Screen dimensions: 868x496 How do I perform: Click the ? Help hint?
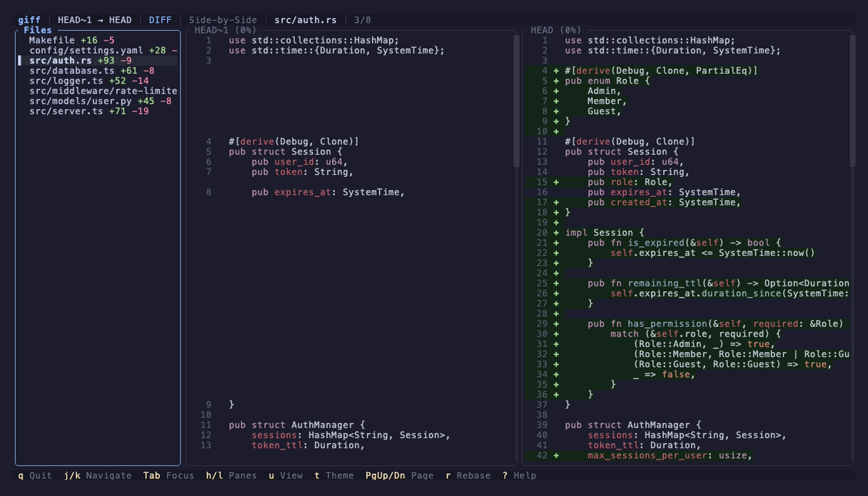[520, 476]
